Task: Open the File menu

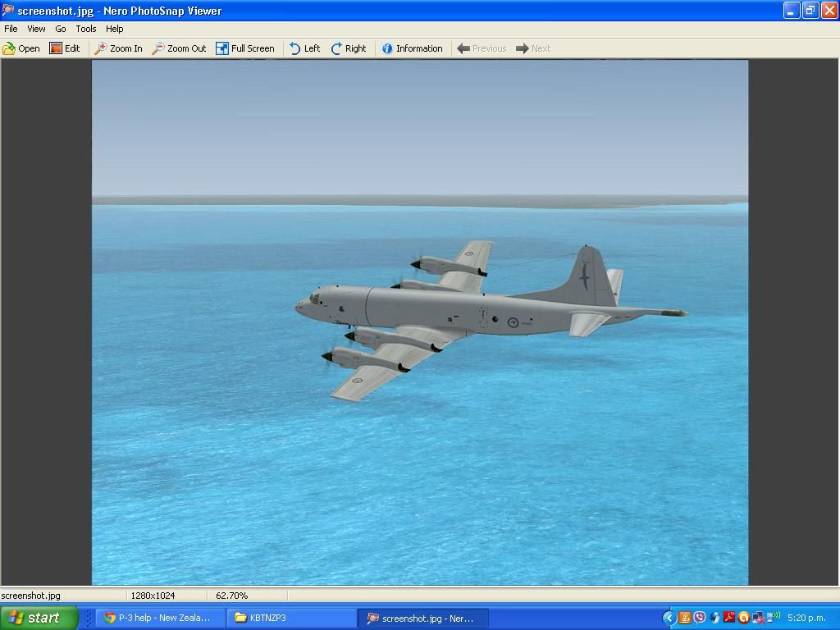Action: click(x=11, y=29)
